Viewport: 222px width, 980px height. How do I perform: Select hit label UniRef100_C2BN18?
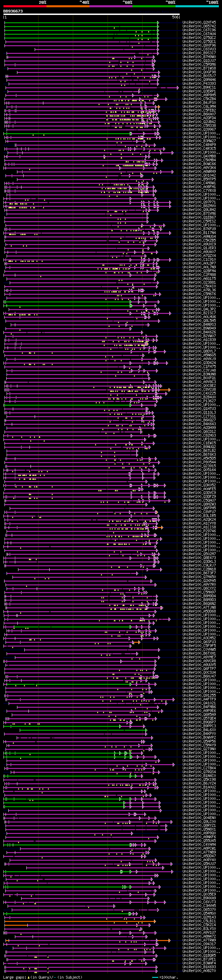point(199,569)
